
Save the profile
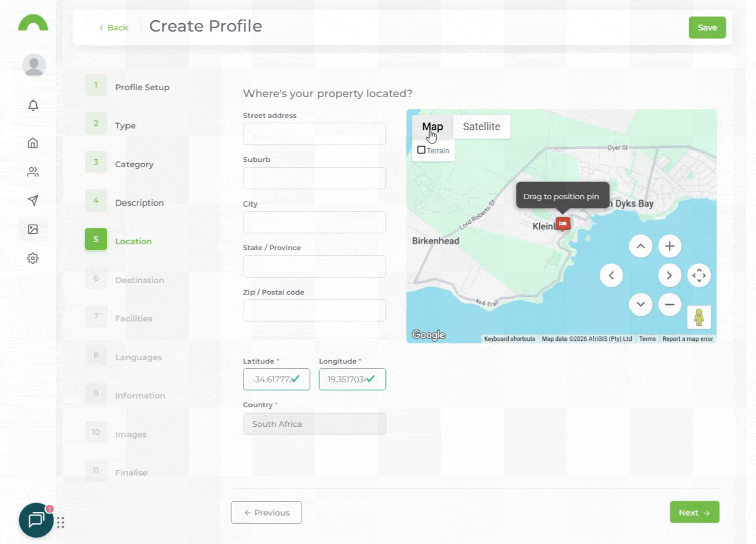707,28
